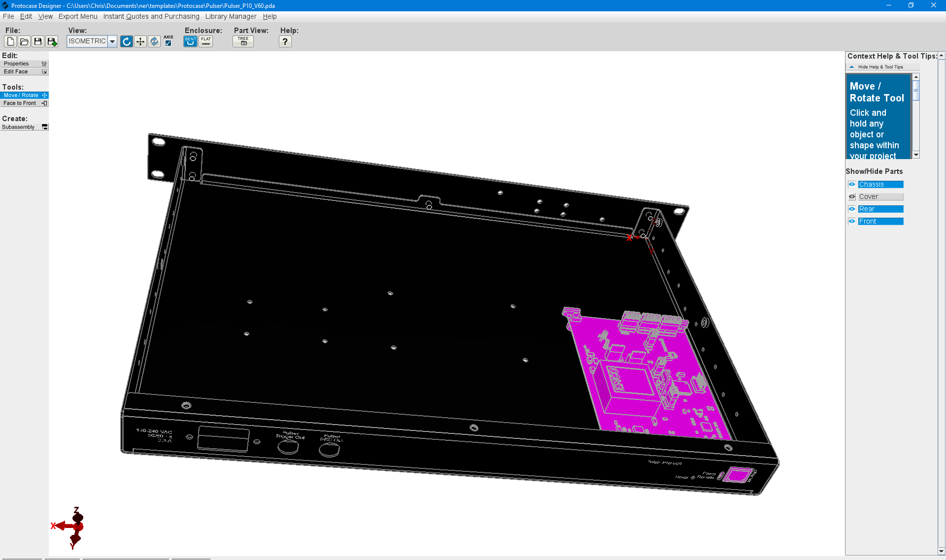Select the rotate view tool icon
This screenshot has height=560, width=946.
(127, 42)
